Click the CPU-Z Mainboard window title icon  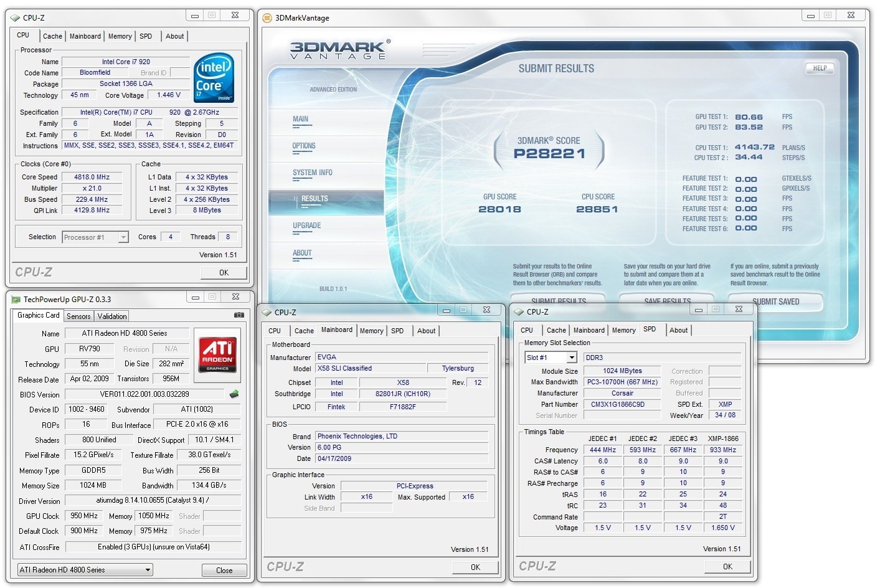pyautogui.click(x=267, y=313)
